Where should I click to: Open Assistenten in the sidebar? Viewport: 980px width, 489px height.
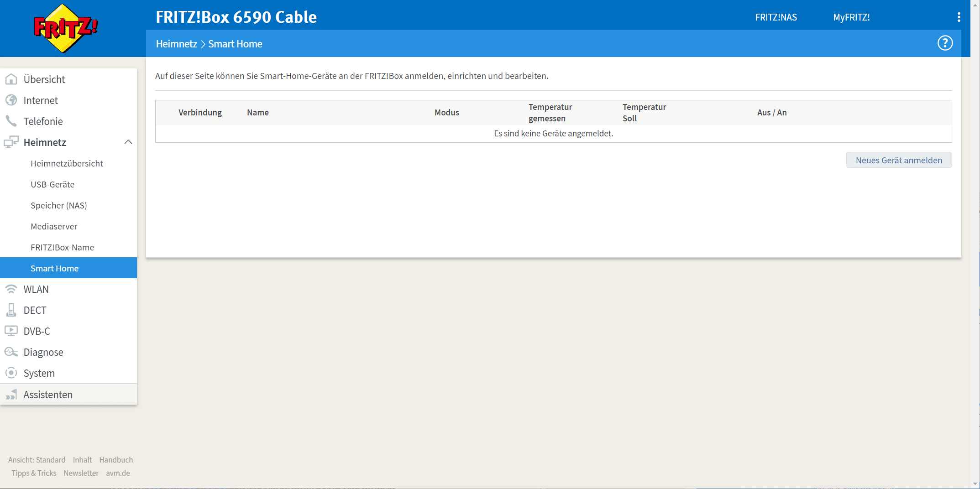48,395
